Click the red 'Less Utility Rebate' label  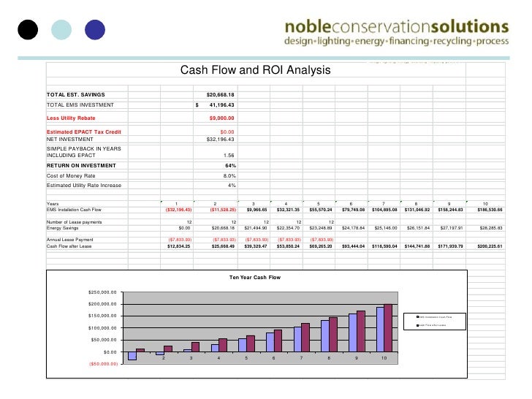click(x=71, y=118)
